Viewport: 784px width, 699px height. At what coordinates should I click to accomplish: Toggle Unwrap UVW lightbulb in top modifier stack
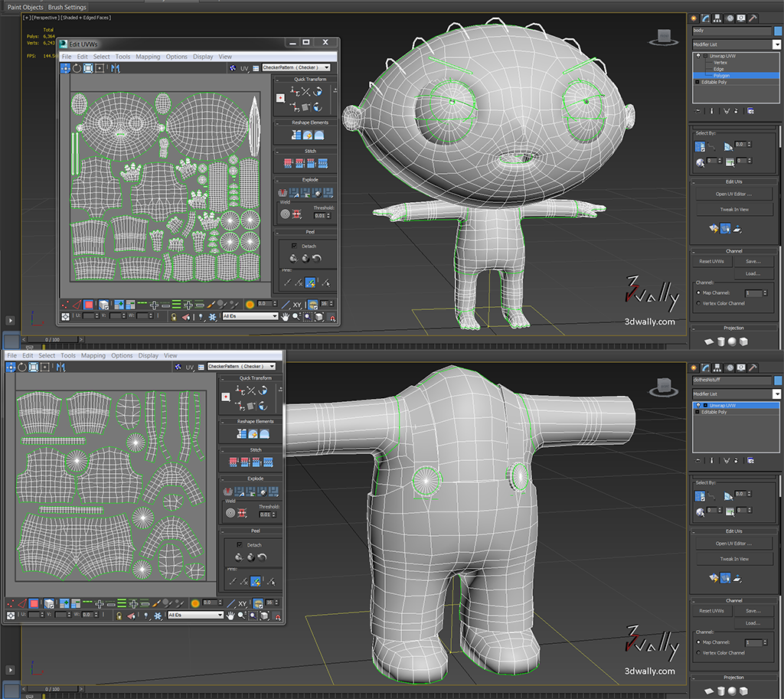coord(698,55)
